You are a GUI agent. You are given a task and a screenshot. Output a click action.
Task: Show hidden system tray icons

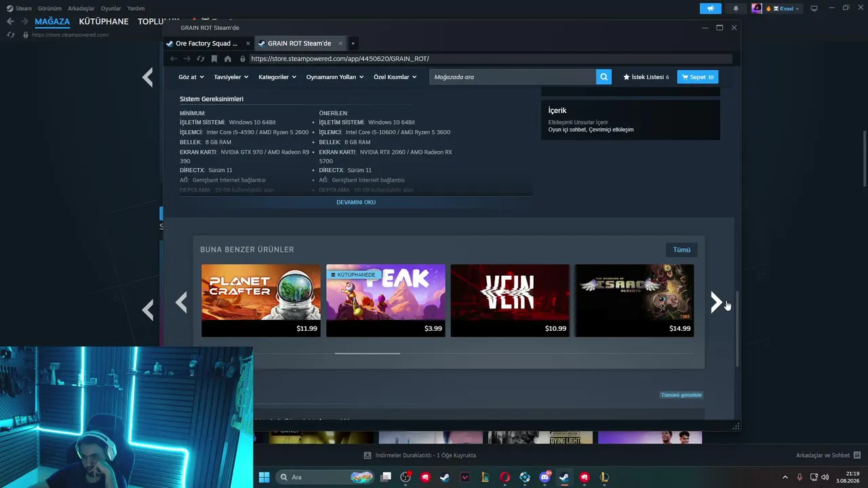point(785,477)
